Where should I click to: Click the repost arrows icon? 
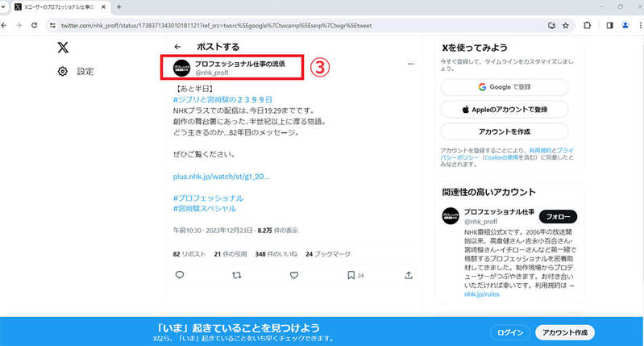pos(237,275)
